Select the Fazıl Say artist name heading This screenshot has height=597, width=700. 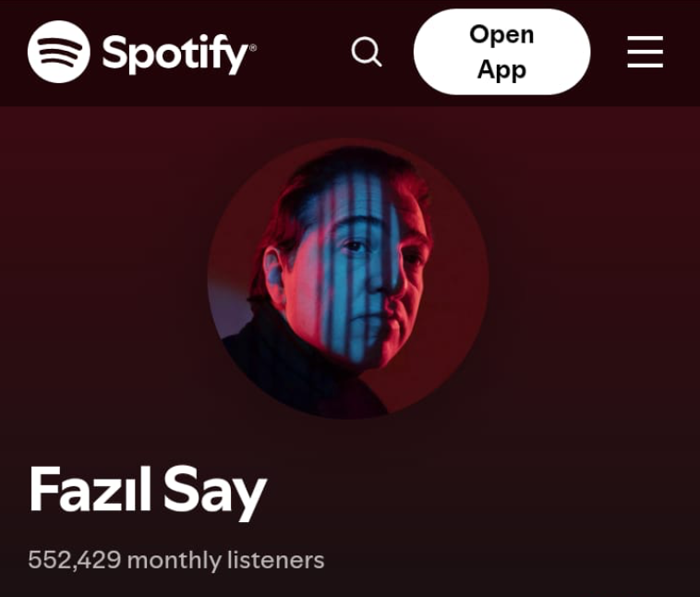tap(148, 491)
